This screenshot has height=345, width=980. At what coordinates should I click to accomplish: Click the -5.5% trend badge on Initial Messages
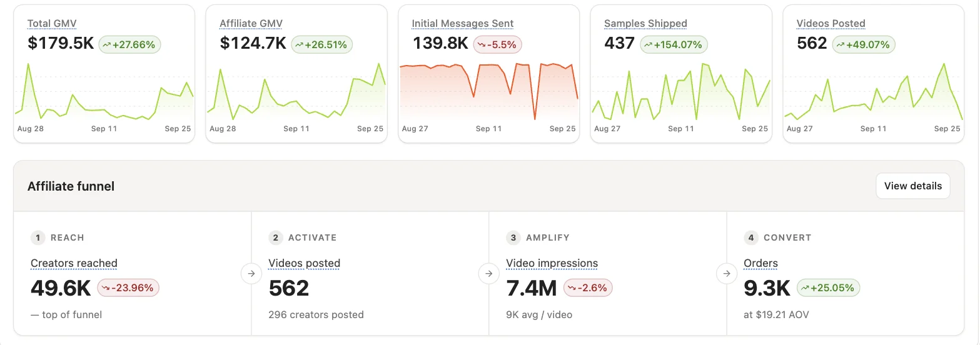click(x=497, y=44)
